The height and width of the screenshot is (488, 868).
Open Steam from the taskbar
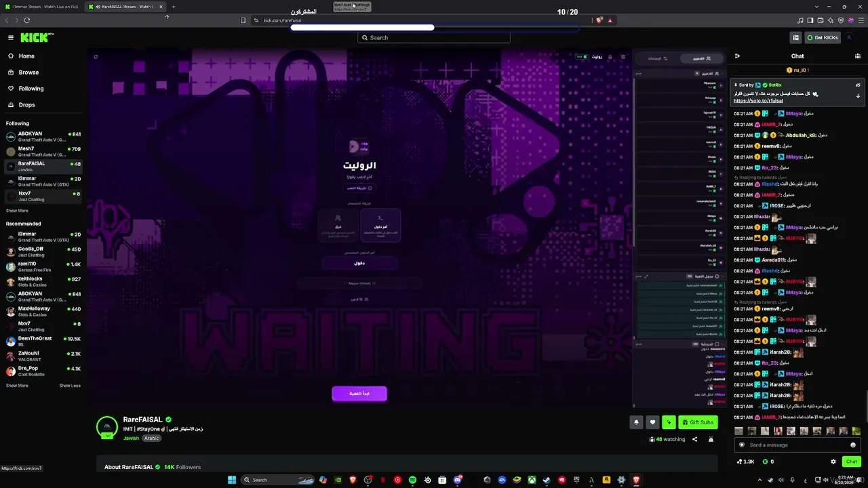point(547,480)
